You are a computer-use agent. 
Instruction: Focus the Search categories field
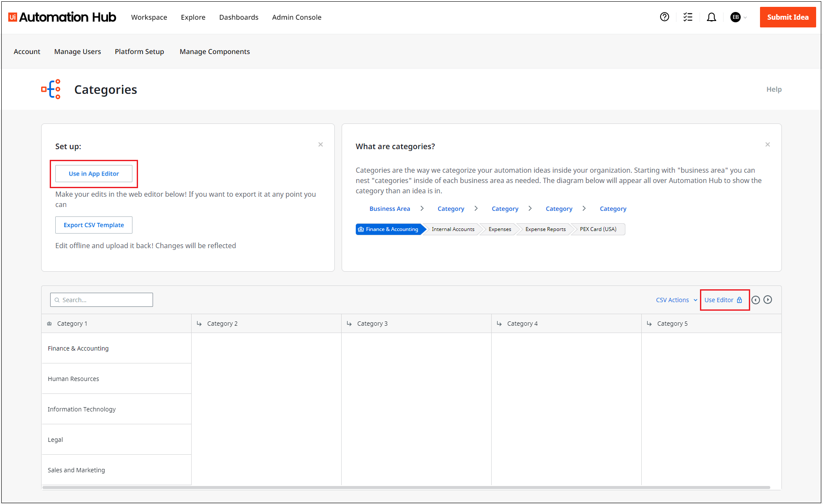coord(102,300)
